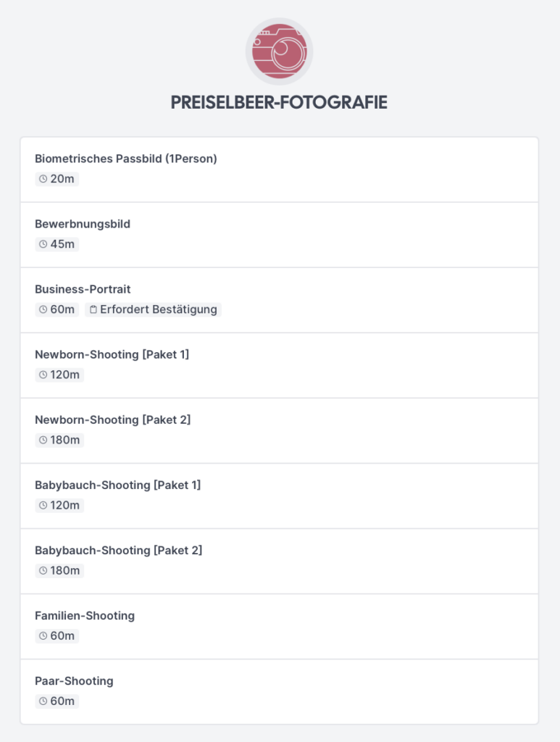This screenshot has height=742, width=560.
Task: Choose Newborn-Shooting [Paket 2]
Action: point(279,431)
